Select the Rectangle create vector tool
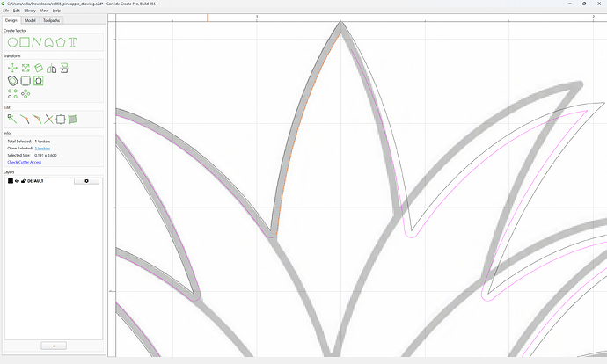 (x=25, y=42)
